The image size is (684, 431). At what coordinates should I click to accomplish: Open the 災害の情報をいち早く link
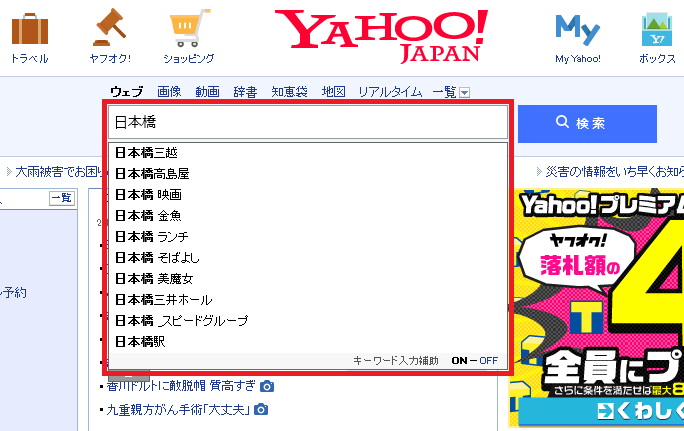click(x=614, y=172)
